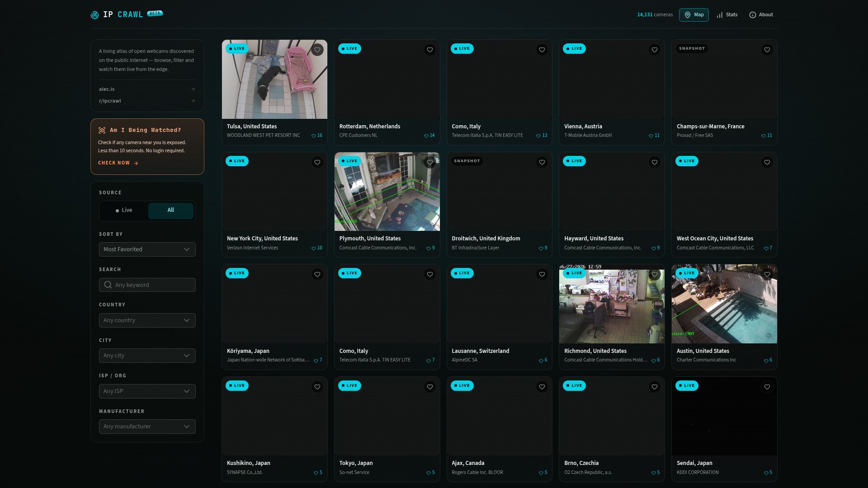Favorite the New York City camera
The width and height of the screenshot is (868, 488).
click(x=317, y=162)
